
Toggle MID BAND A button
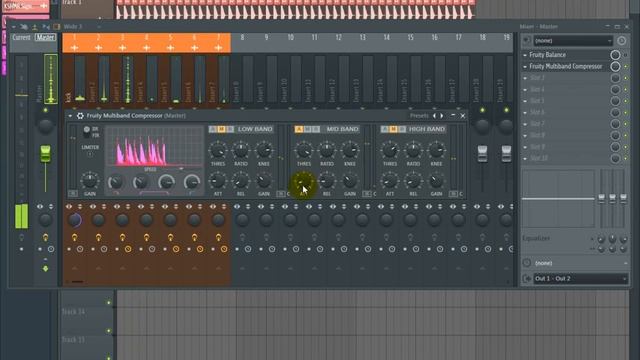pyautogui.click(x=299, y=129)
